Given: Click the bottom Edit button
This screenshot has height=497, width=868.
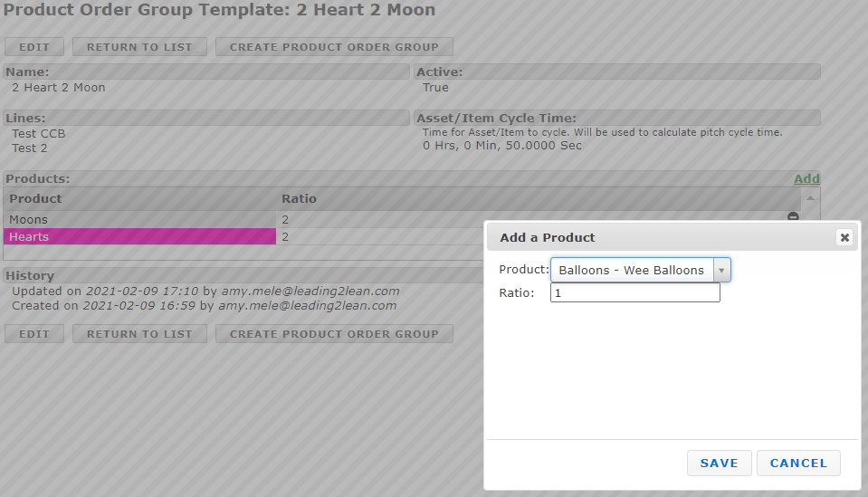Looking at the screenshot, I should click(x=34, y=334).
